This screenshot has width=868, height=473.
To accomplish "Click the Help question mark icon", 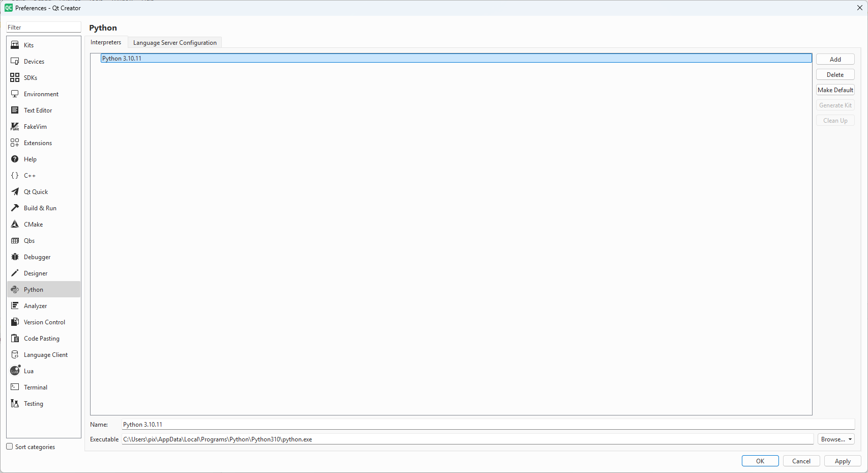I will point(15,159).
